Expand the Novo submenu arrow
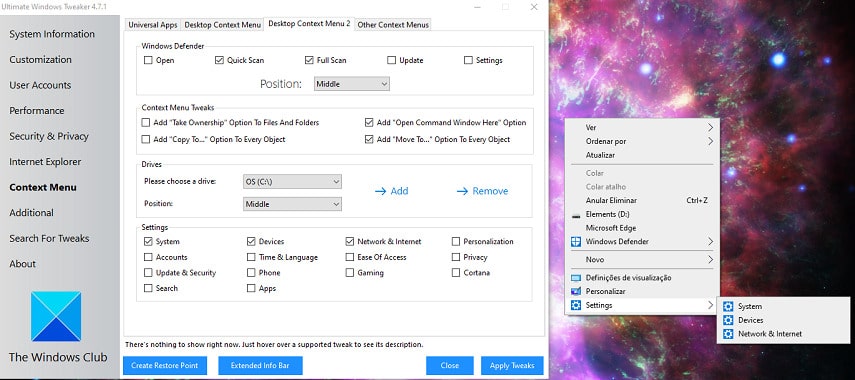 click(711, 260)
